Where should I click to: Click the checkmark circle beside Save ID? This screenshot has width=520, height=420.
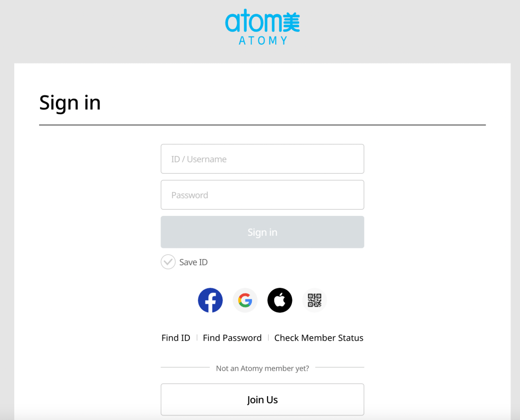coord(168,262)
